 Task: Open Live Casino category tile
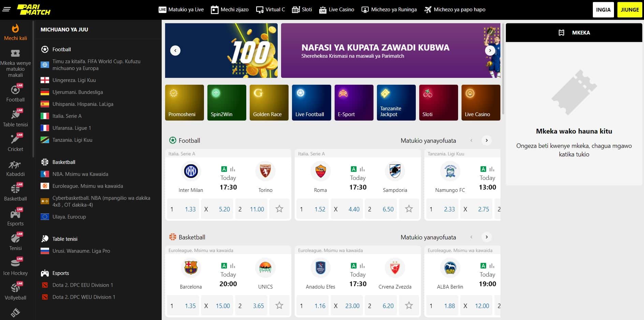coord(481,102)
